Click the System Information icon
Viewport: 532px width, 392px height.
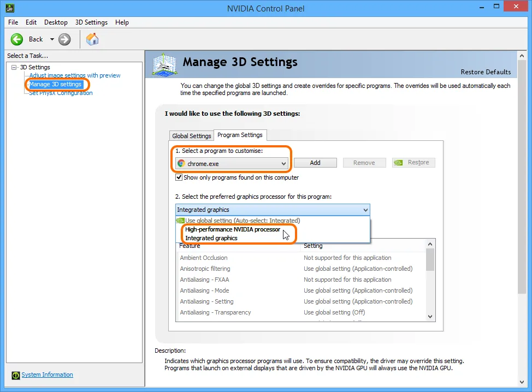[x=16, y=375]
